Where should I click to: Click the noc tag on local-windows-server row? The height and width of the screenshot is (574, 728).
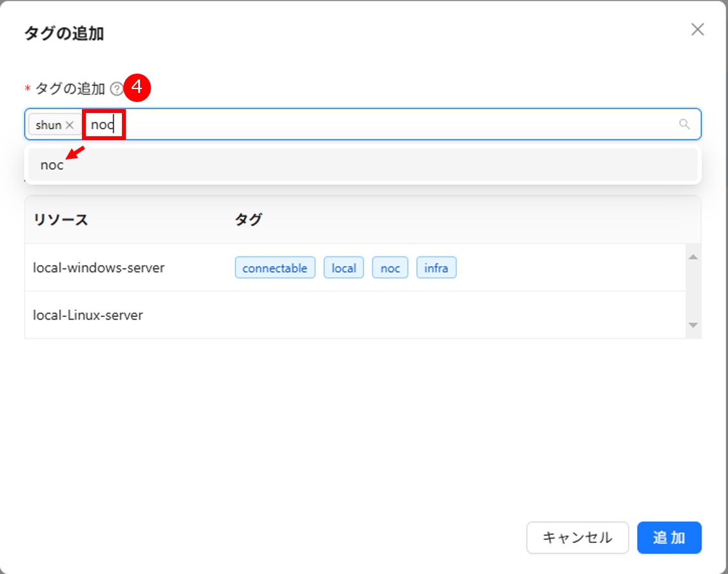click(x=390, y=268)
